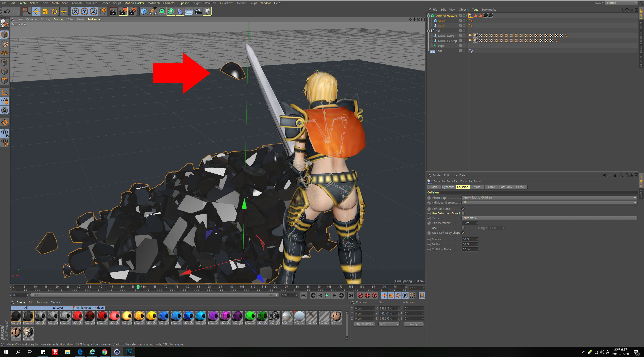
Task: Click the Make Editable icon in left palette
Action: coord(5,23)
